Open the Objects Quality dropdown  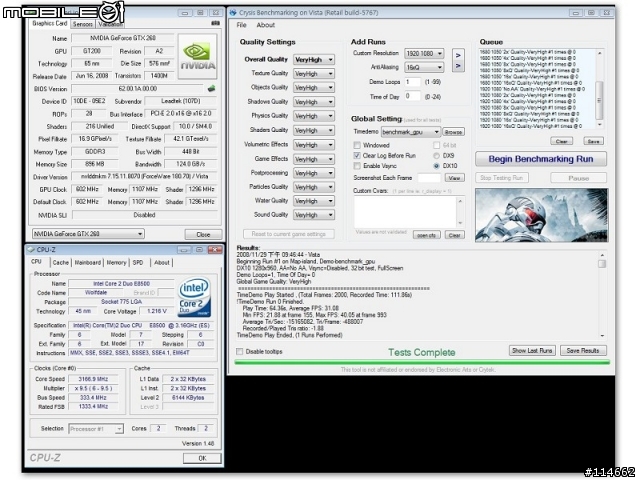(x=314, y=88)
